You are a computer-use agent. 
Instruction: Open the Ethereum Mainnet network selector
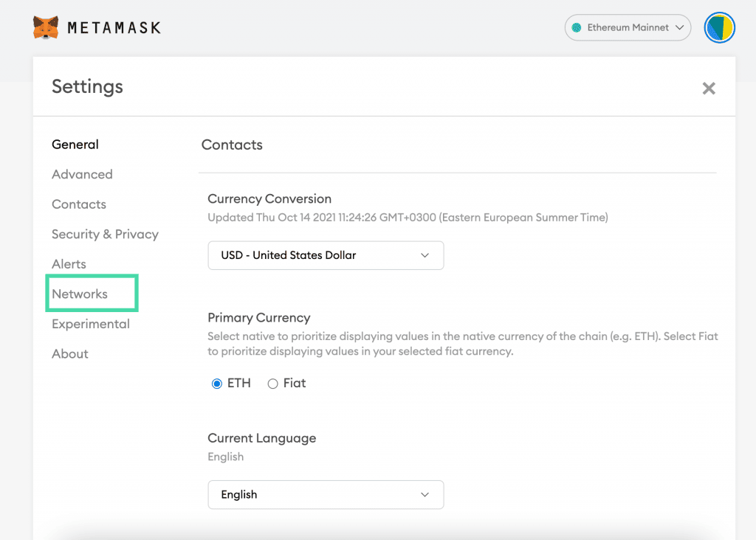[628, 27]
